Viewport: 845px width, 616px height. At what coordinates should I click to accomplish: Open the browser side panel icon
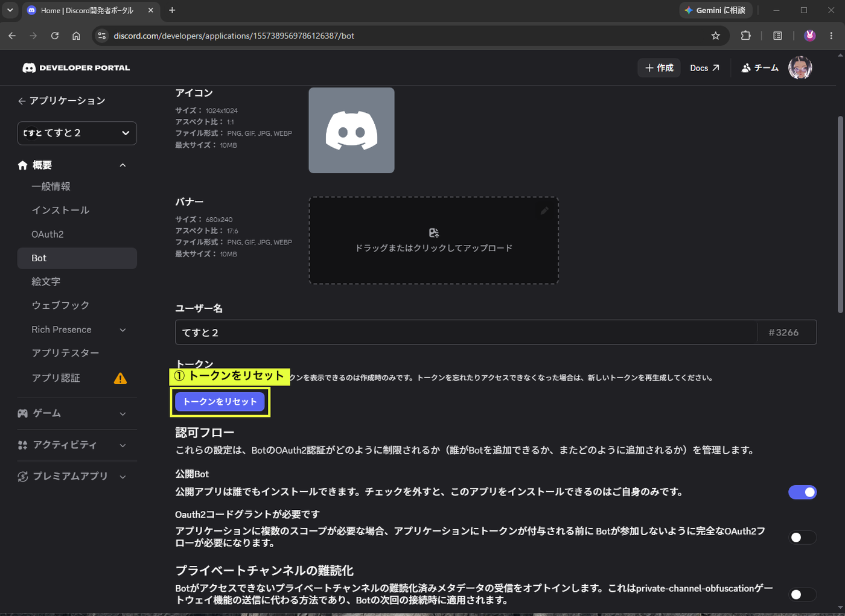(x=777, y=36)
